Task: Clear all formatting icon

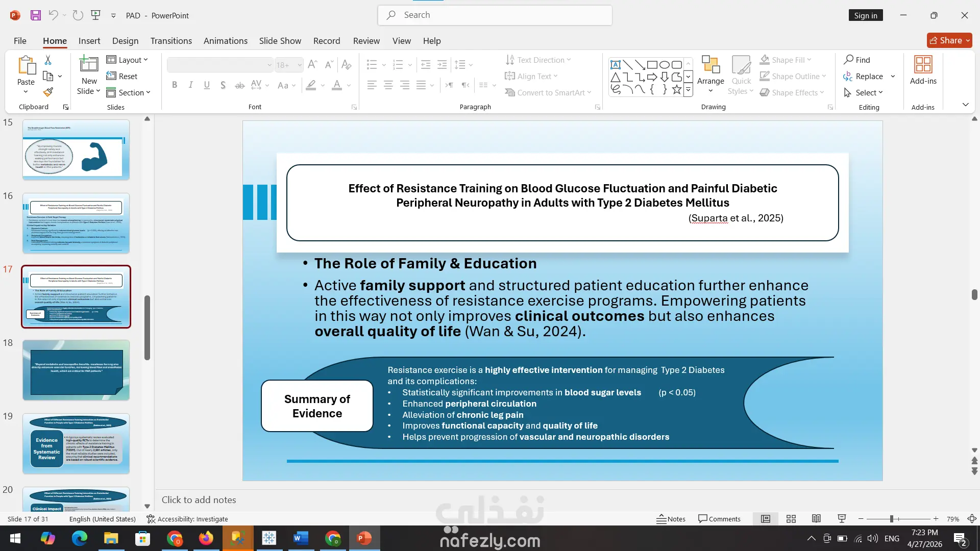Action: [347, 64]
